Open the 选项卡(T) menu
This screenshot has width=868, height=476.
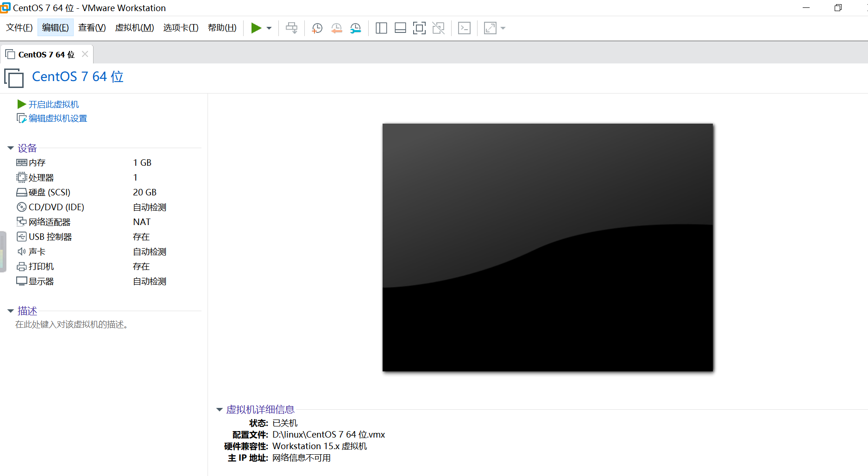pyautogui.click(x=181, y=28)
